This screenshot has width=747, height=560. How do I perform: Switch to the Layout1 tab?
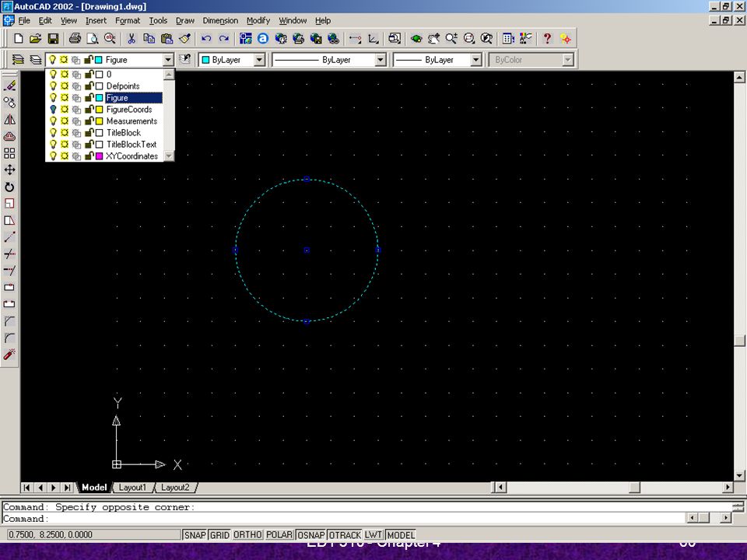pos(132,488)
